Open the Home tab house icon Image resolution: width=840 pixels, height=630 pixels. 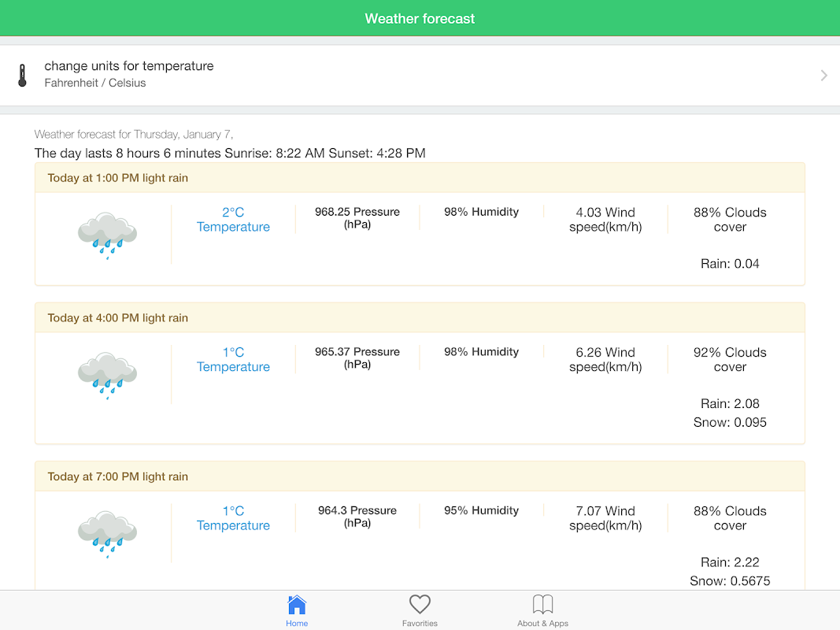click(x=297, y=605)
